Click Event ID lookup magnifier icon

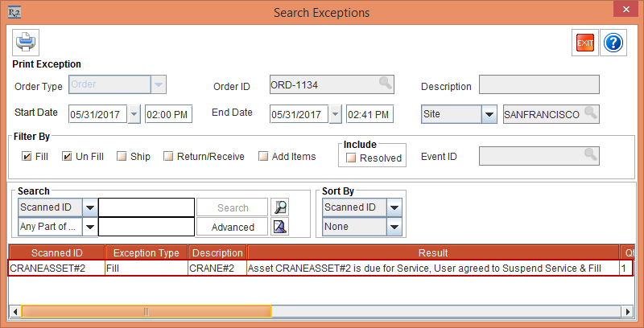pyautogui.click(x=591, y=155)
